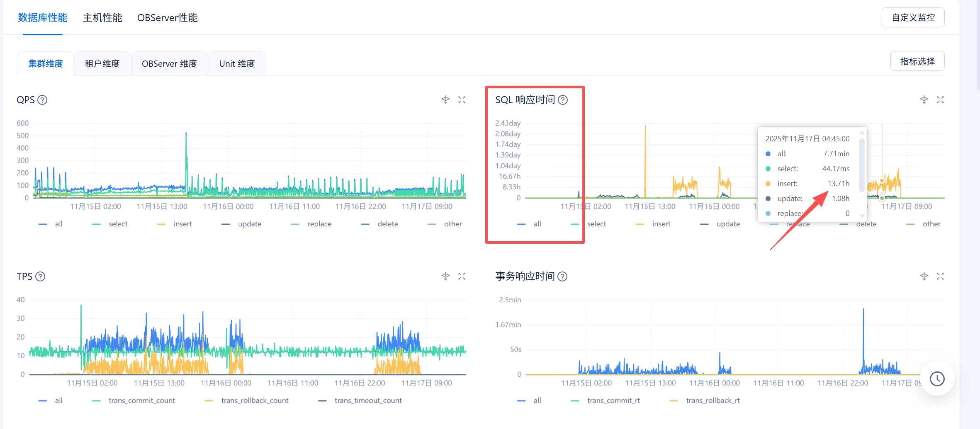Expand the TPS chart to fullscreen

tap(462, 276)
